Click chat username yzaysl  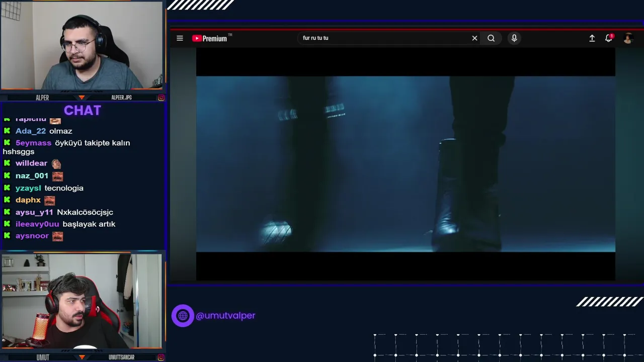coord(28,188)
